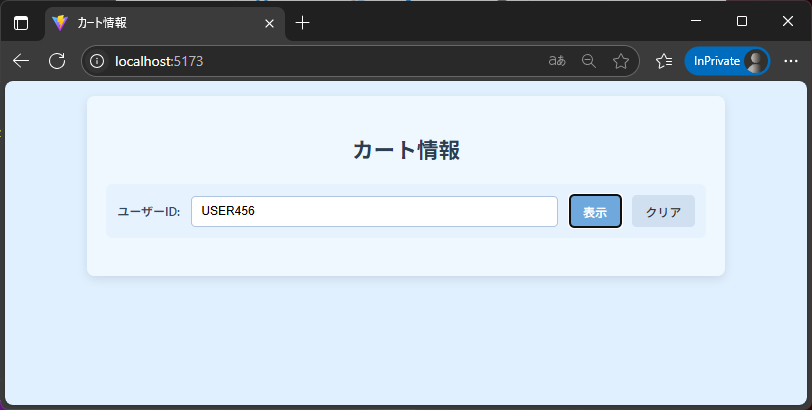Open the favorites list icon
Image resolution: width=812 pixels, height=410 pixels.
664,61
